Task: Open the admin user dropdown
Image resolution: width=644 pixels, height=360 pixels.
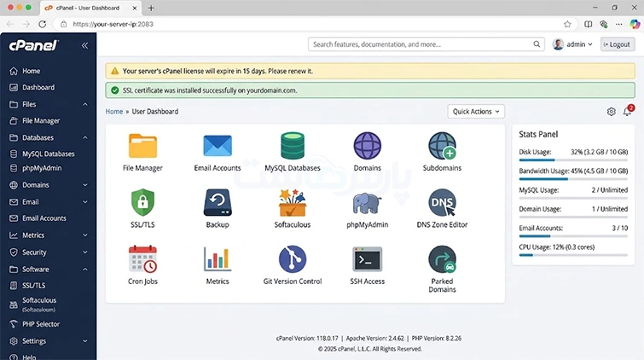Action: pos(572,44)
